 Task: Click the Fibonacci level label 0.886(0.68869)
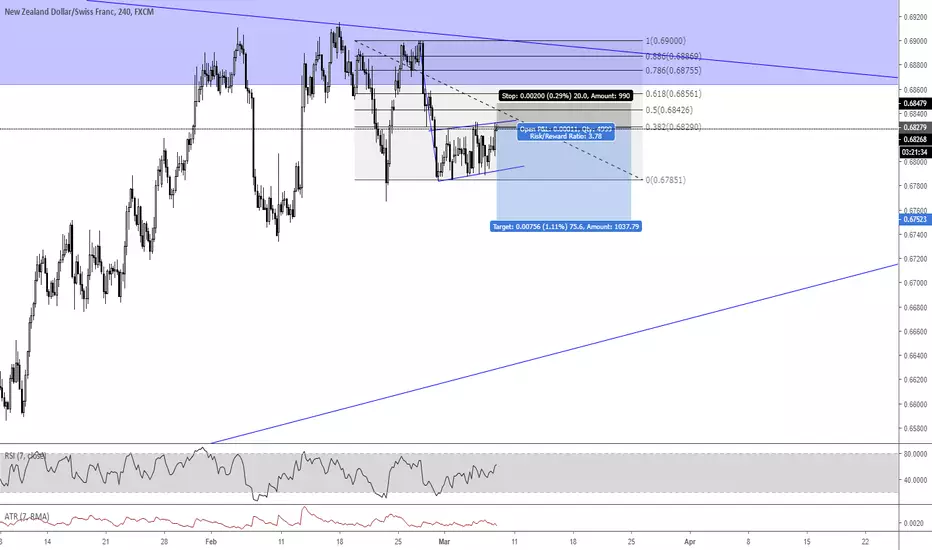[x=673, y=56]
